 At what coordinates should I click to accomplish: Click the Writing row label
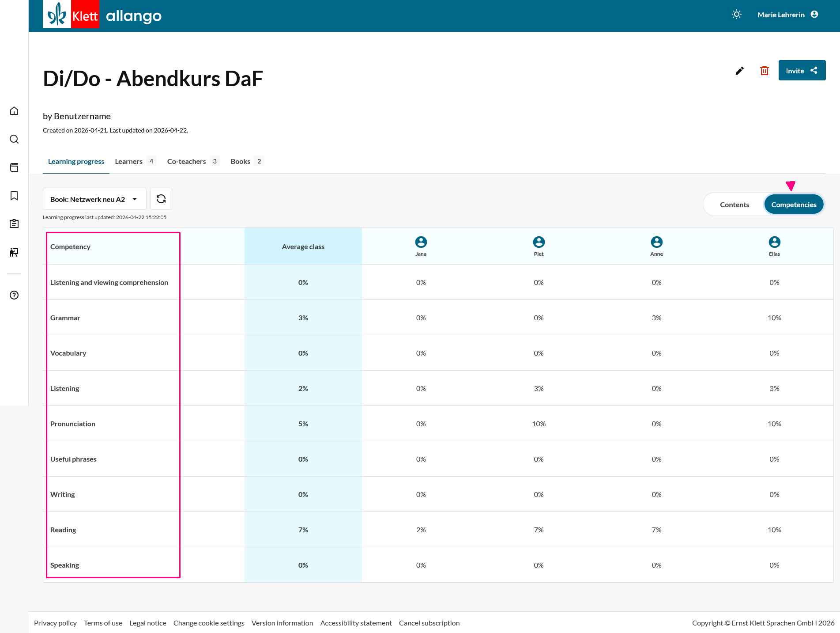(x=62, y=494)
